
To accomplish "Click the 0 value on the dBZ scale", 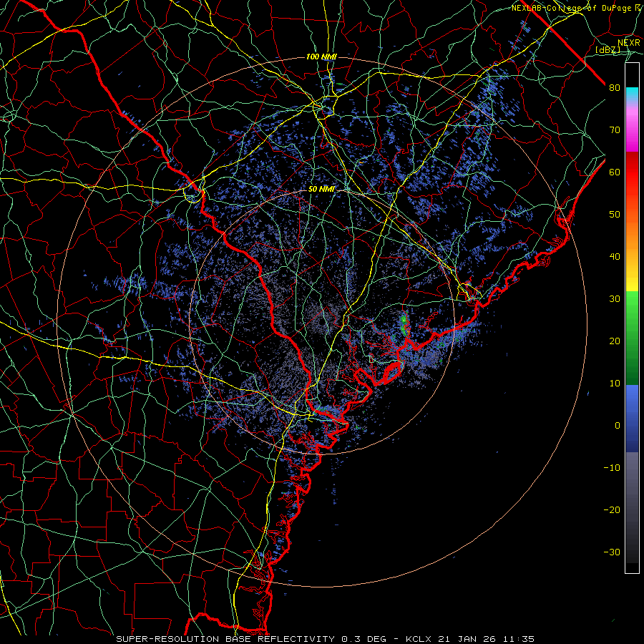I will click(x=618, y=426).
